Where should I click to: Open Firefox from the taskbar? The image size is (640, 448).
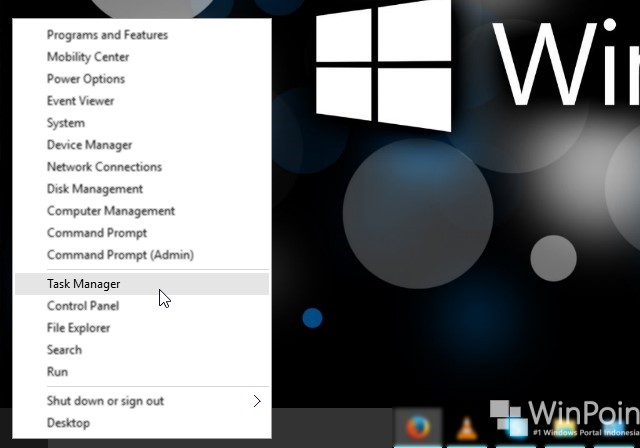[418, 428]
